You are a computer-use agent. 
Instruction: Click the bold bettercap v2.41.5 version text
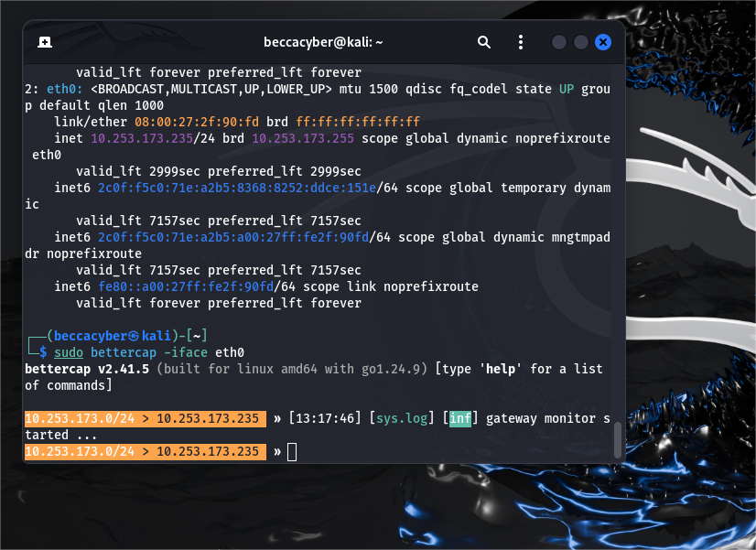pos(87,369)
